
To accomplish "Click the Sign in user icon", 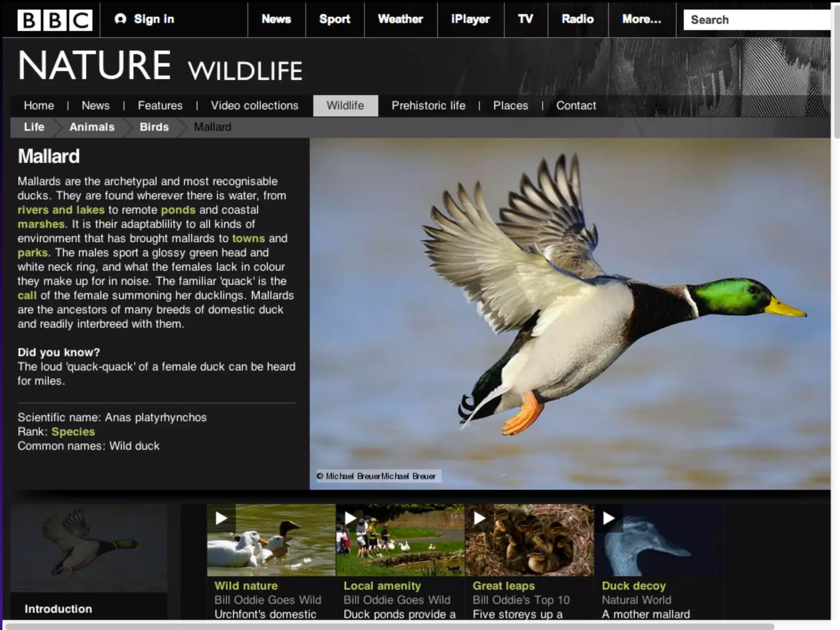I will click(x=120, y=19).
